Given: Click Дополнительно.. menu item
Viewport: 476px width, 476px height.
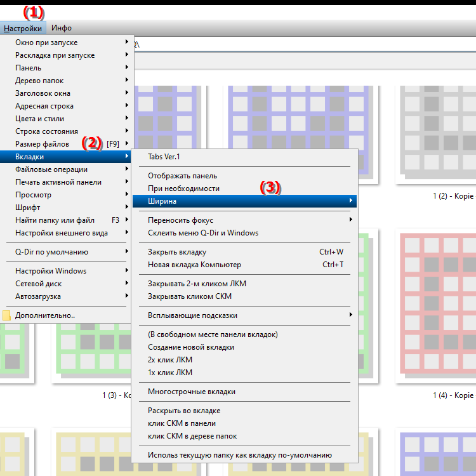Looking at the screenshot, I should [66, 315].
